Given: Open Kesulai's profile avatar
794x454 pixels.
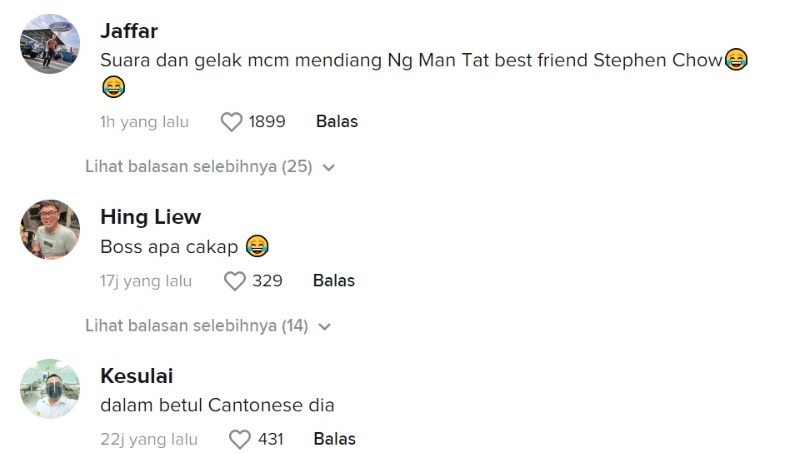Looking at the screenshot, I should (50, 388).
